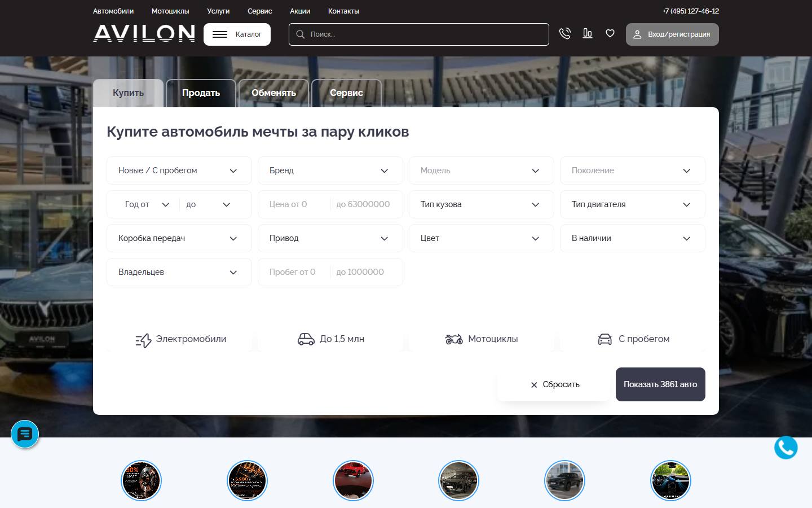The width and height of the screenshot is (812, 508).
Task: Click the AVILON logo
Action: coord(144,34)
